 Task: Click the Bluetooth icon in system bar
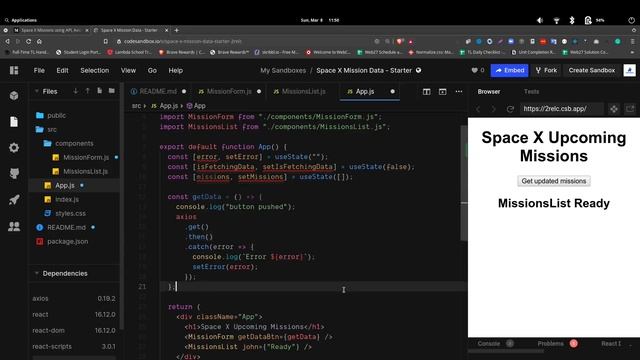572,20
